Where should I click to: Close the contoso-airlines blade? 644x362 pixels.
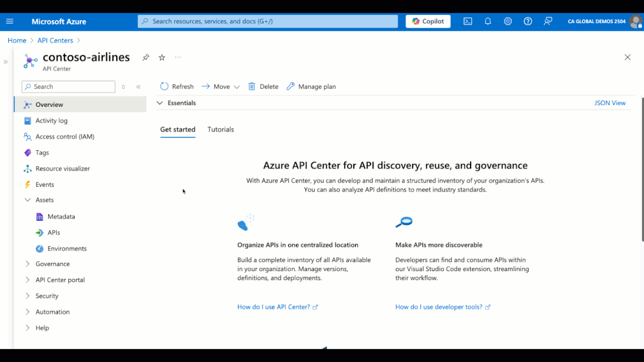pos(628,57)
